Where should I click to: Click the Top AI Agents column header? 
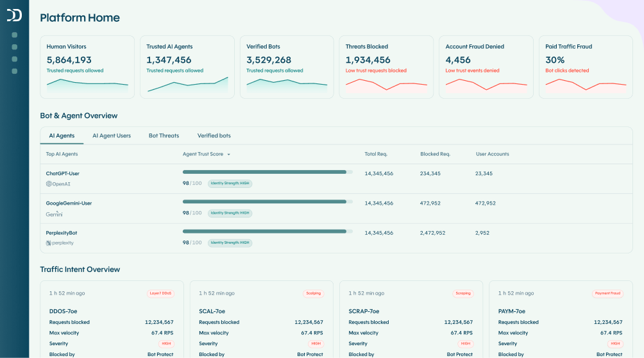[62, 154]
